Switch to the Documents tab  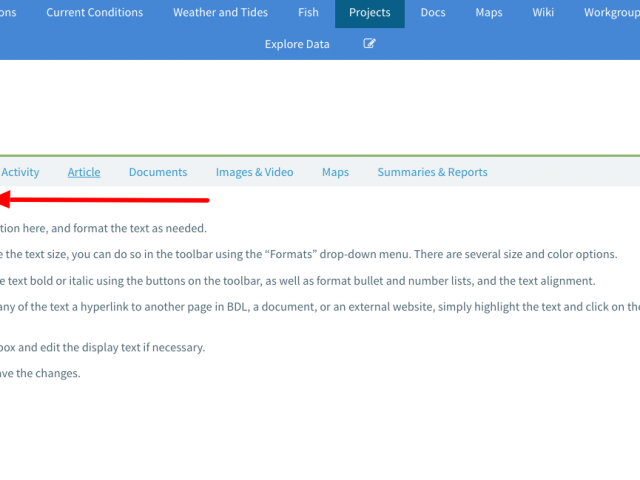pos(158,172)
